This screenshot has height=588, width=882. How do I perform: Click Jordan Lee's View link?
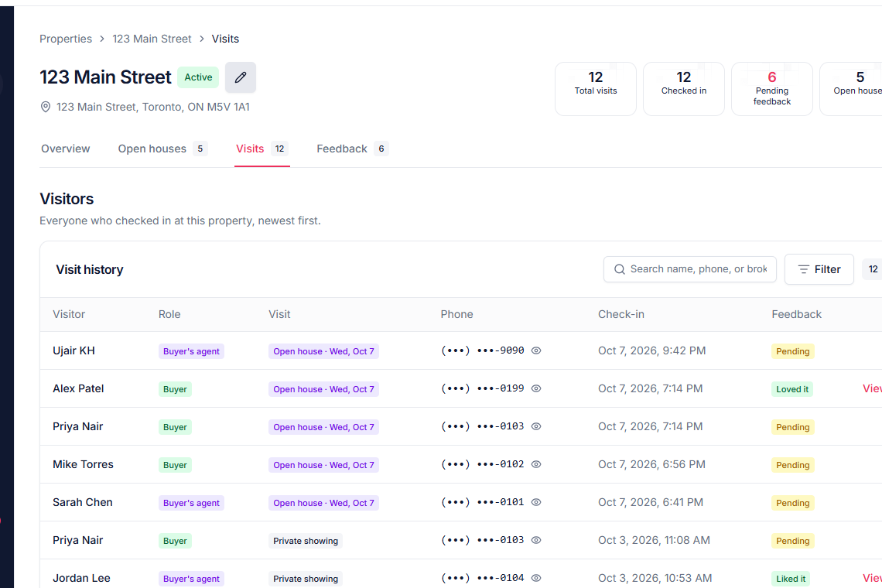click(873, 578)
